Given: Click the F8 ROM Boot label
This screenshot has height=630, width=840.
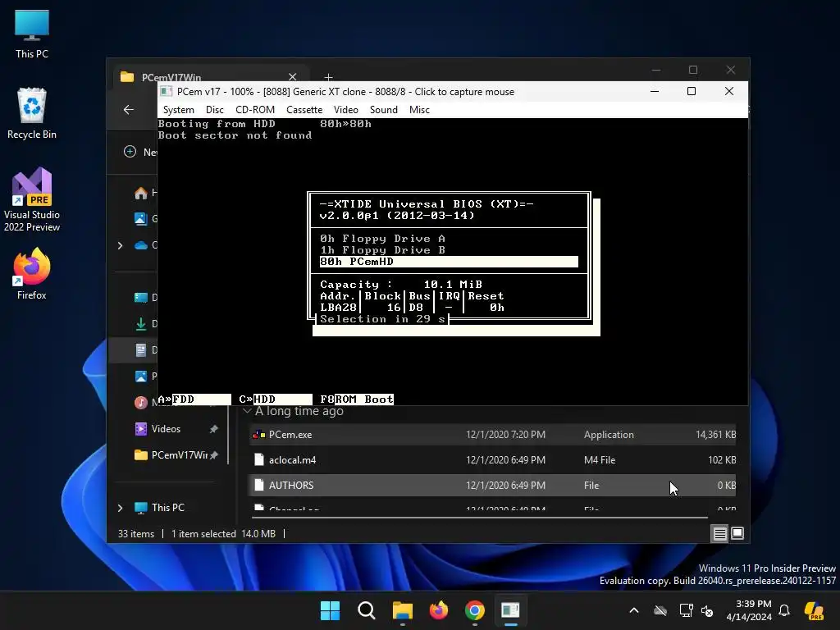Looking at the screenshot, I should (357, 399).
